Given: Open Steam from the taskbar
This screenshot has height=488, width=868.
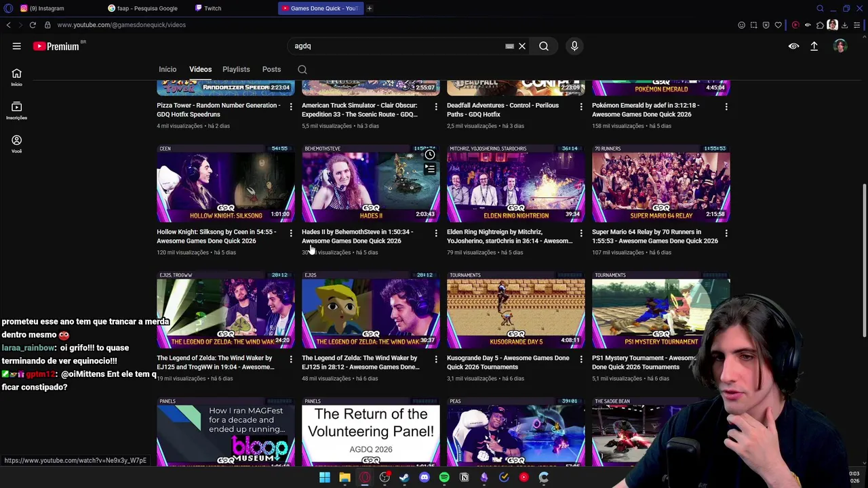Looking at the screenshot, I should (x=404, y=477).
